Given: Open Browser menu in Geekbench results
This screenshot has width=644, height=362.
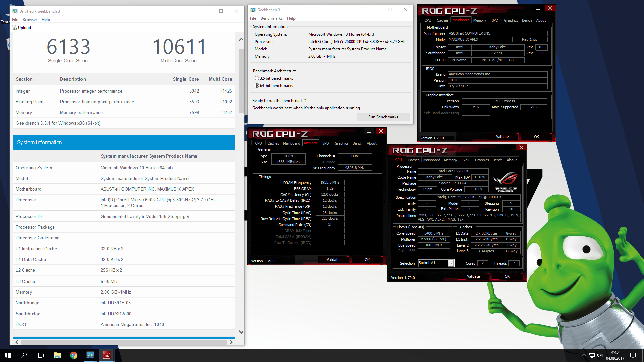Looking at the screenshot, I should pos(30,20).
